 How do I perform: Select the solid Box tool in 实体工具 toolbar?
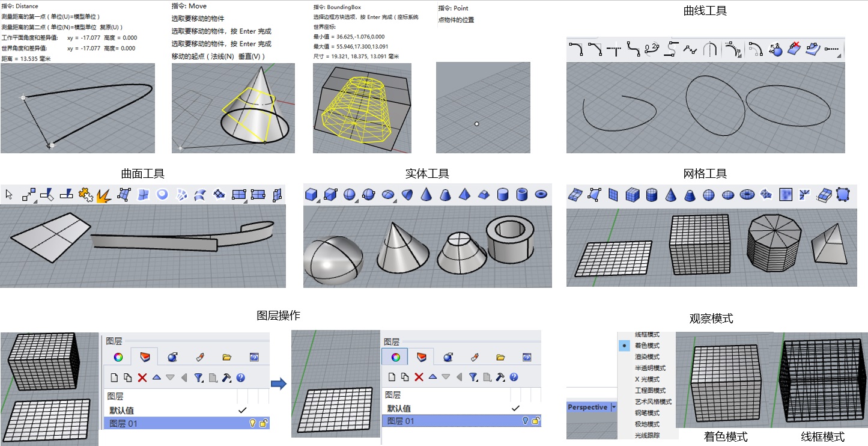coord(311,194)
